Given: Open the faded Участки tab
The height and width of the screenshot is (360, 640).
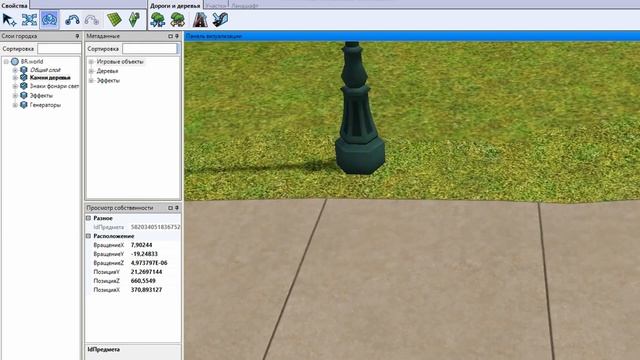Looking at the screenshot, I should coord(216,6).
